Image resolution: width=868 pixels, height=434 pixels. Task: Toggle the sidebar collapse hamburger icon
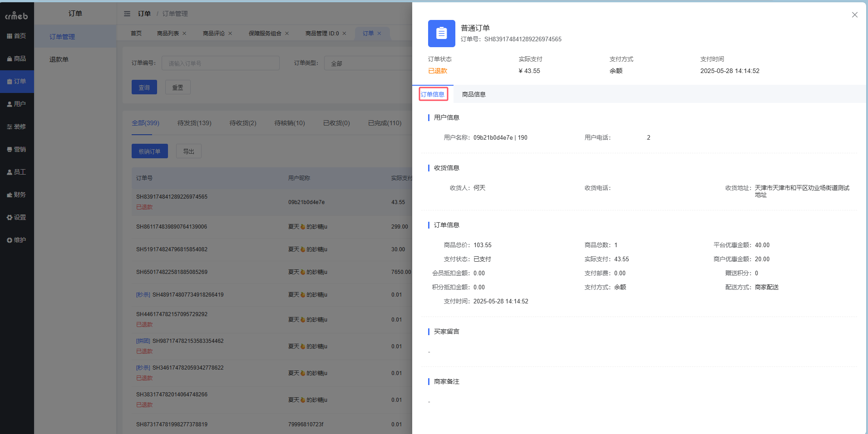127,14
